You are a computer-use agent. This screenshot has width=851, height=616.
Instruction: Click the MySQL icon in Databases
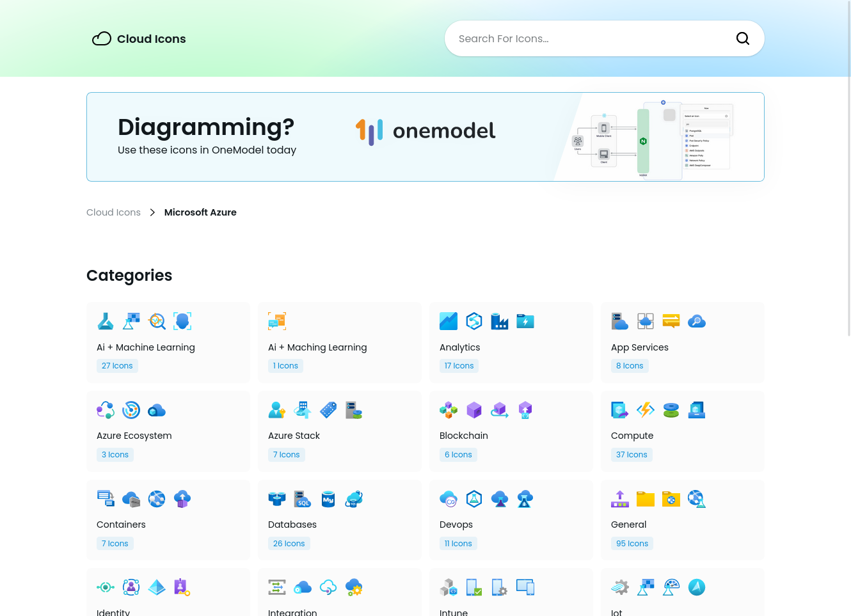coord(328,499)
